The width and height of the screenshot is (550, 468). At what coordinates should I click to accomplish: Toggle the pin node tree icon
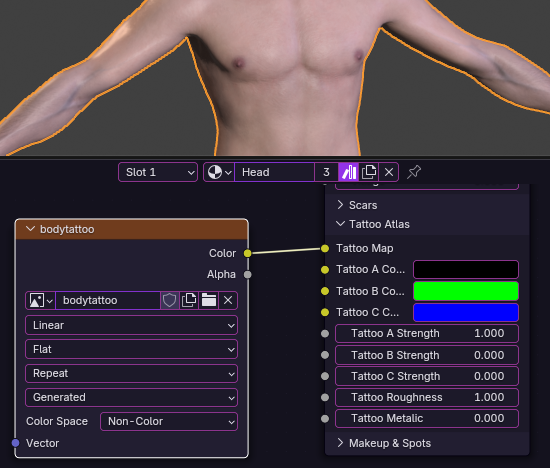(x=414, y=172)
